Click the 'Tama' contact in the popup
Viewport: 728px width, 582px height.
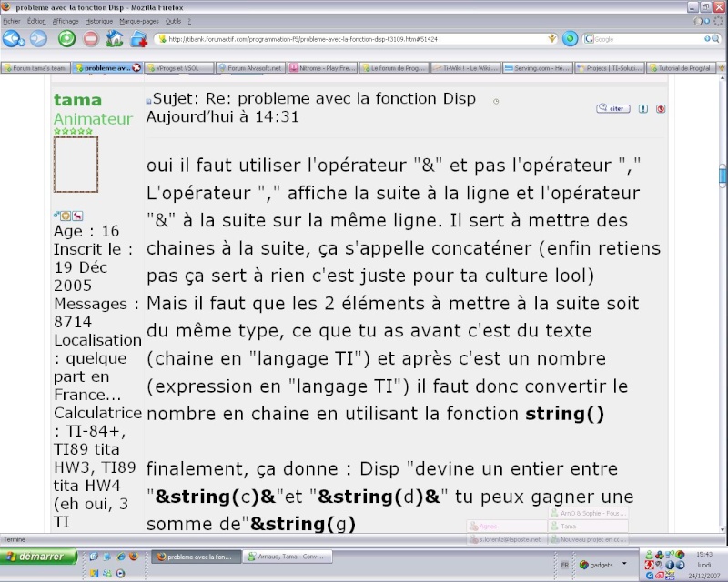click(x=588, y=527)
